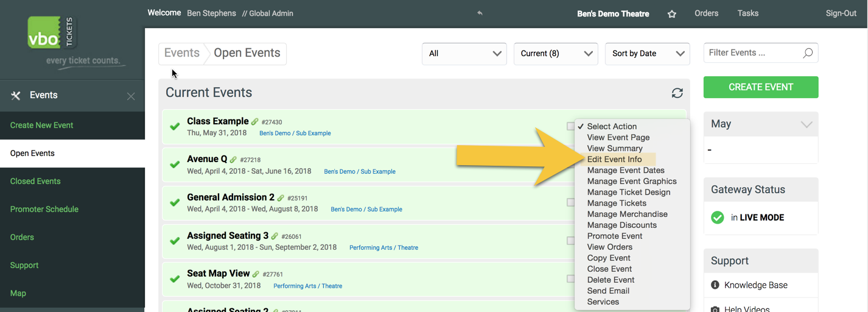This screenshot has width=868, height=312.
Task: Click green checkmark for General Admission 2
Action: click(175, 202)
